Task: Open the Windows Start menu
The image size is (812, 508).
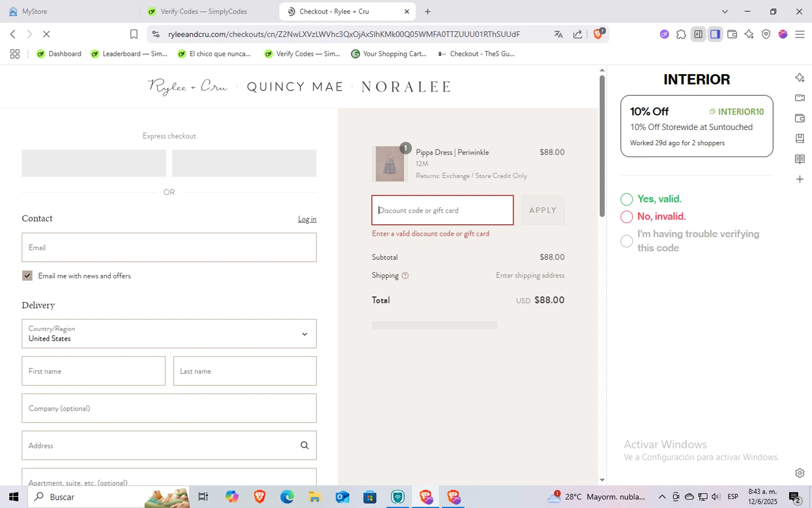Action: coord(14,497)
